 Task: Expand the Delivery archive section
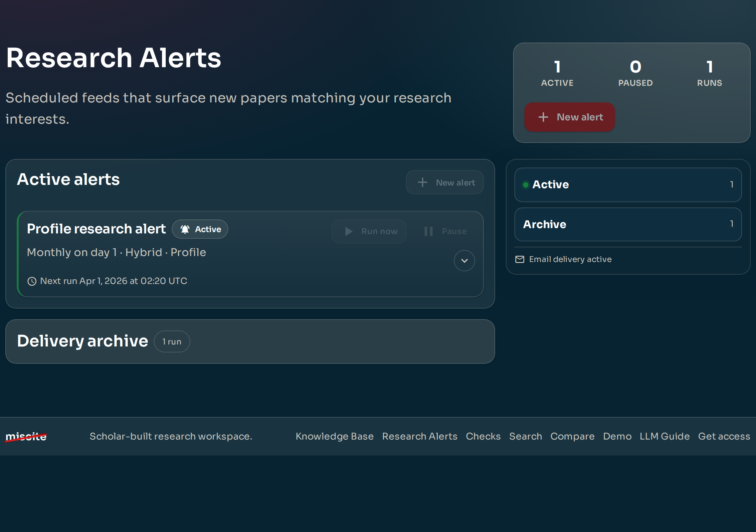[x=83, y=341]
